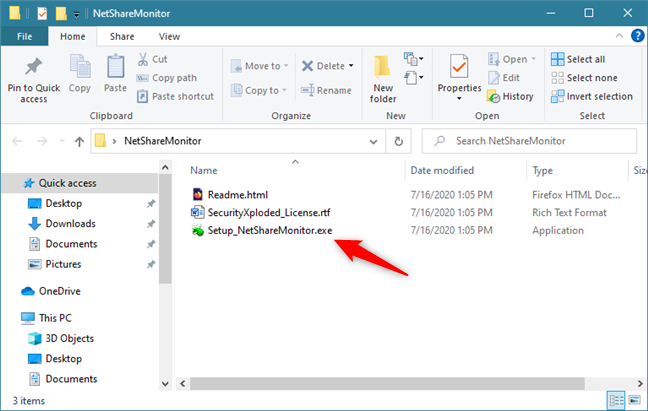Sort by Name column header
648x411 pixels.
pyautogui.click(x=204, y=171)
